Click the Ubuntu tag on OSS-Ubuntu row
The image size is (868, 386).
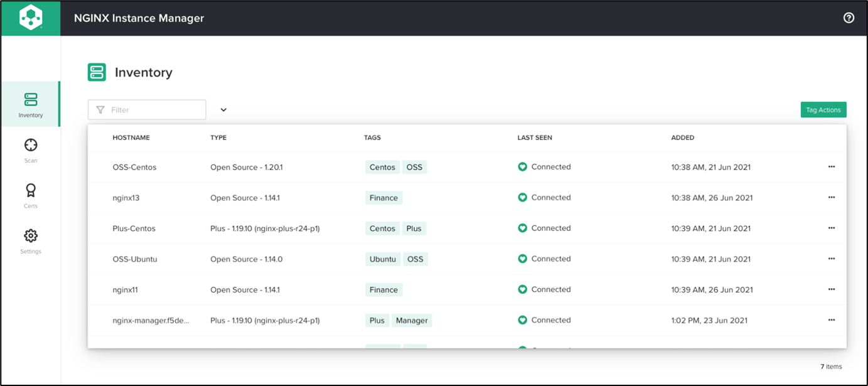pos(383,259)
